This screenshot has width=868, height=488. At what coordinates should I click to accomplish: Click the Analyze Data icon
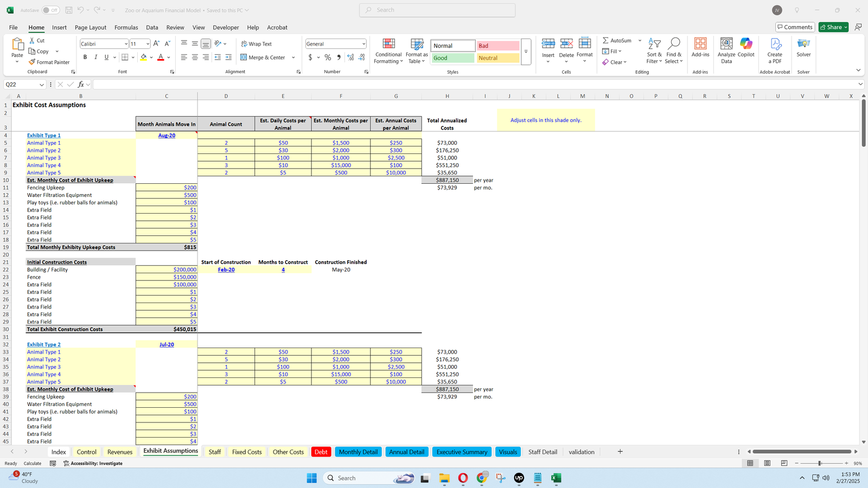click(x=726, y=51)
